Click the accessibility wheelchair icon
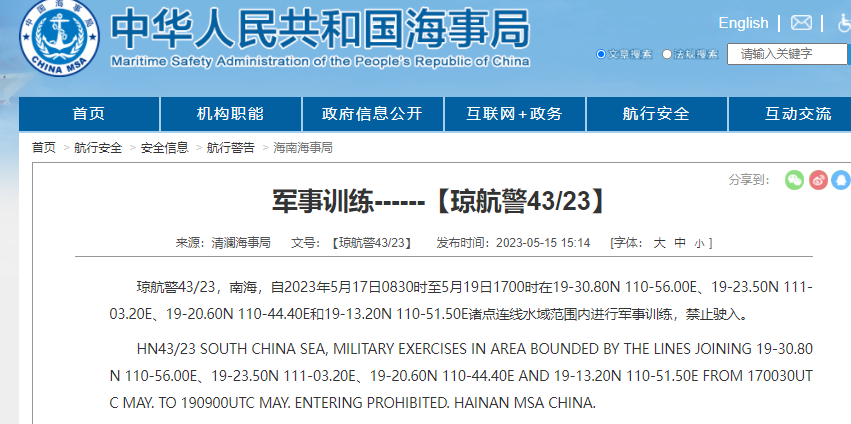The width and height of the screenshot is (851, 424). pos(844,23)
